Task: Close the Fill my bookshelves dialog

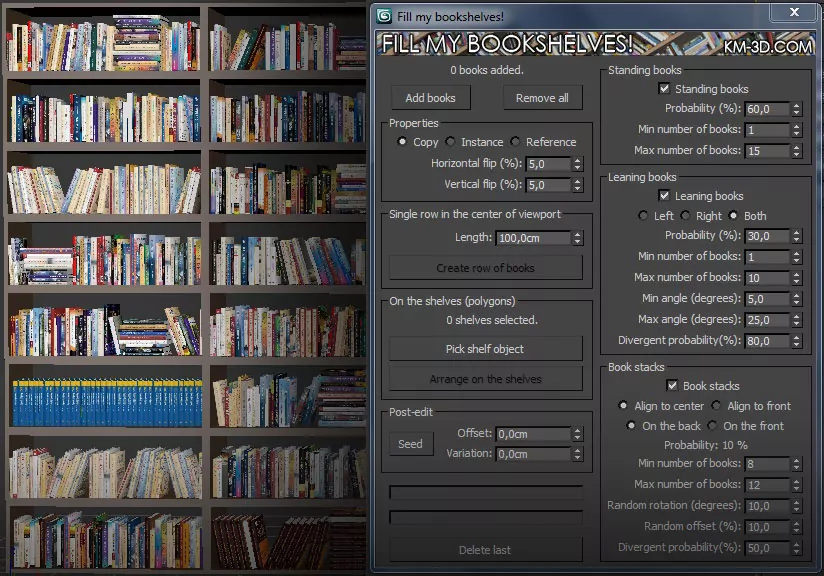Action: [x=794, y=13]
